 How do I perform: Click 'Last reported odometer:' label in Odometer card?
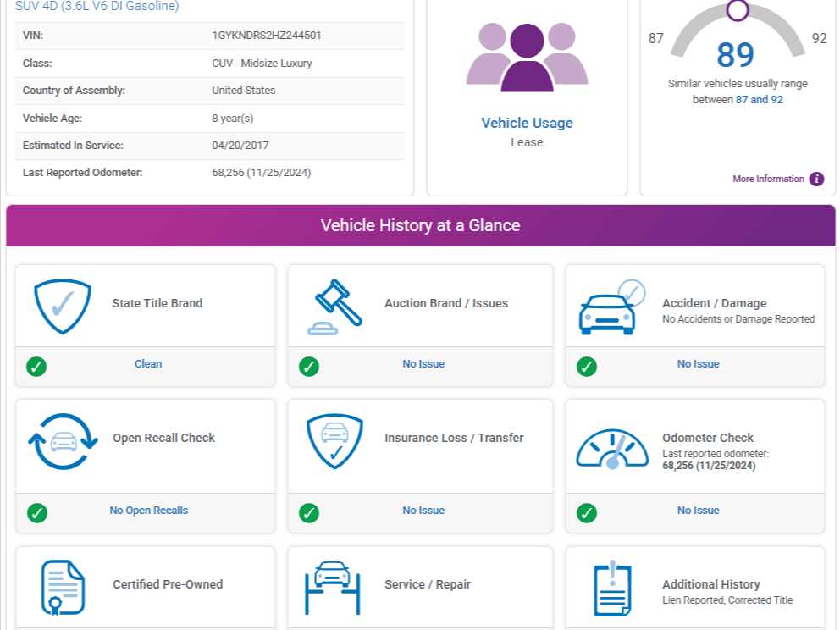(716, 454)
